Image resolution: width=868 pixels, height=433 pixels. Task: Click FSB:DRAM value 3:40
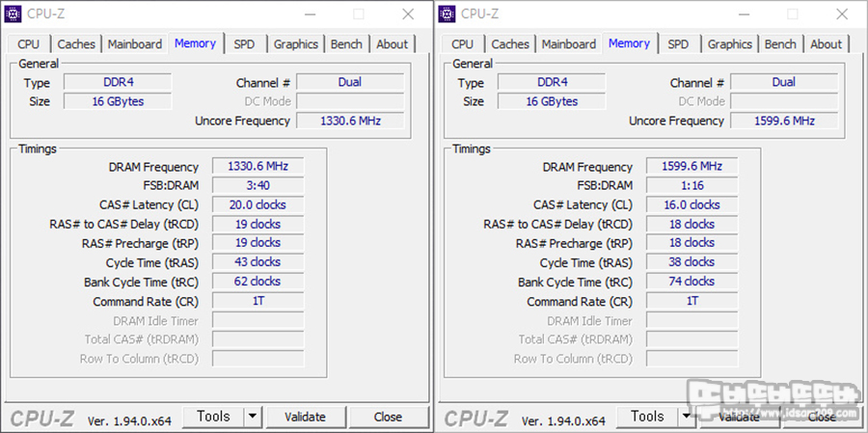coord(258,185)
